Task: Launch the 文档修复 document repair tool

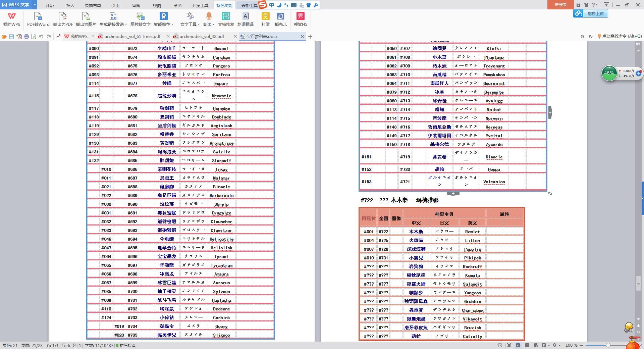Action: 226,19
